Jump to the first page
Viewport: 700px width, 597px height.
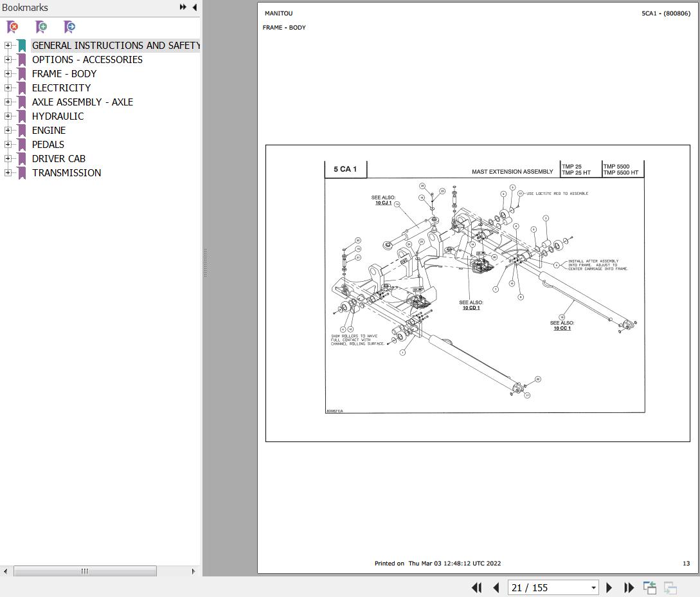tap(477, 587)
